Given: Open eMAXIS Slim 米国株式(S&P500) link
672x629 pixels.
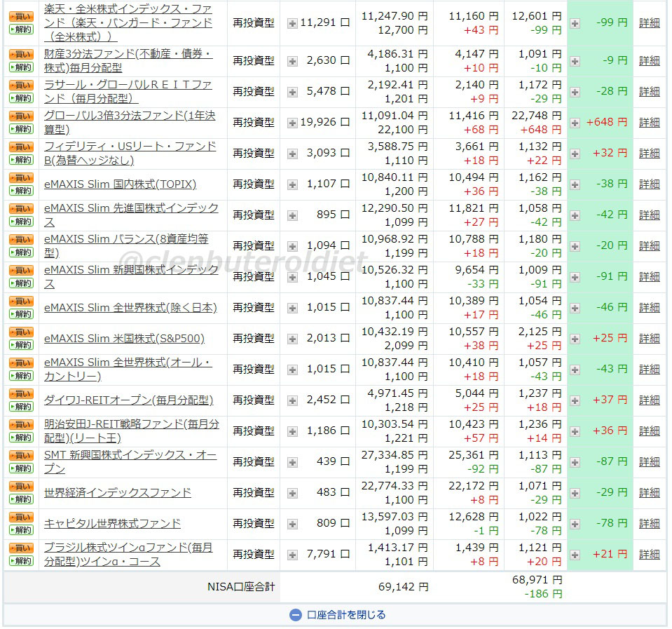Looking at the screenshot, I should 124,338.
